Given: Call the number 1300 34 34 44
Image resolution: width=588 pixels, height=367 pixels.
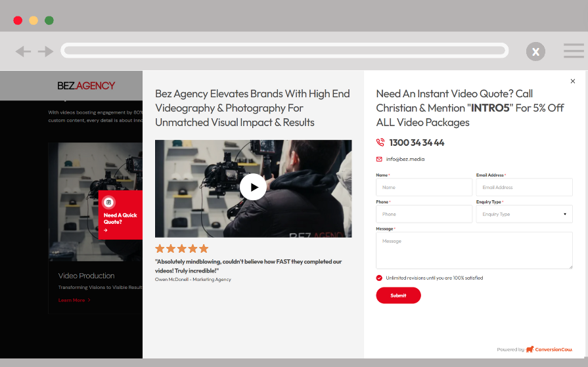Looking at the screenshot, I should click(417, 143).
